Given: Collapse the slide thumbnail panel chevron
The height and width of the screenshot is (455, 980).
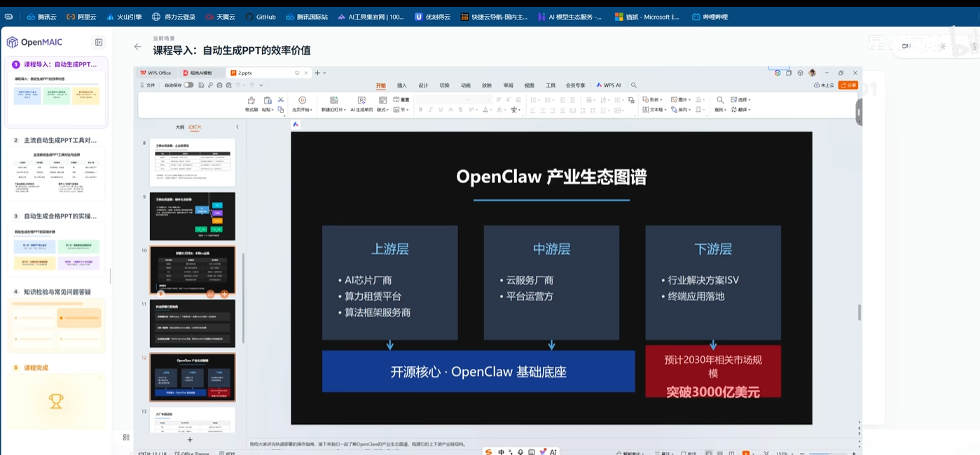Looking at the screenshot, I should click(x=237, y=127).
